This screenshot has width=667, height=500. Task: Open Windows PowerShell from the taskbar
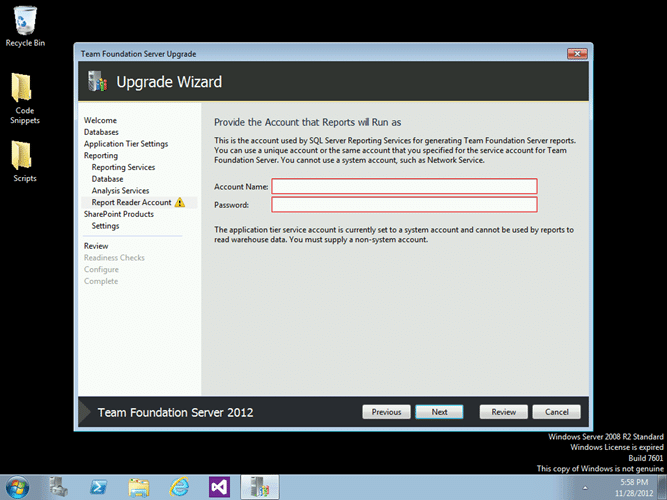(98, 487)
